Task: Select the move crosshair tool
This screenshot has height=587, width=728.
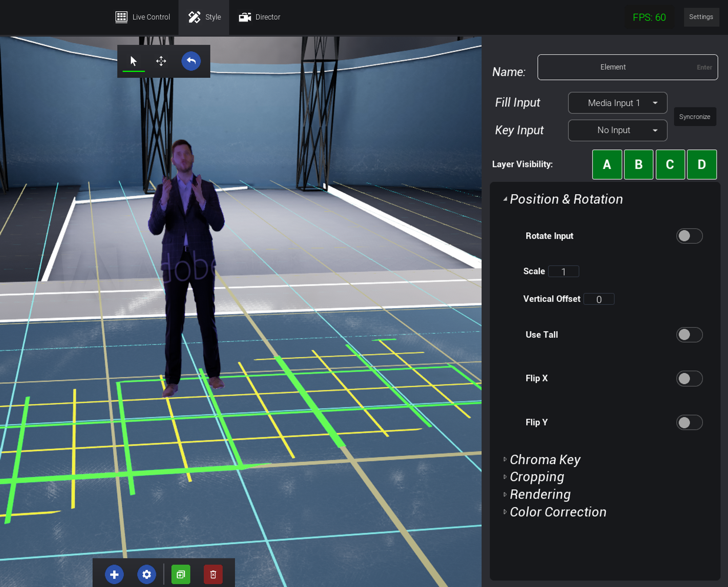Action: tap(161, 61)
